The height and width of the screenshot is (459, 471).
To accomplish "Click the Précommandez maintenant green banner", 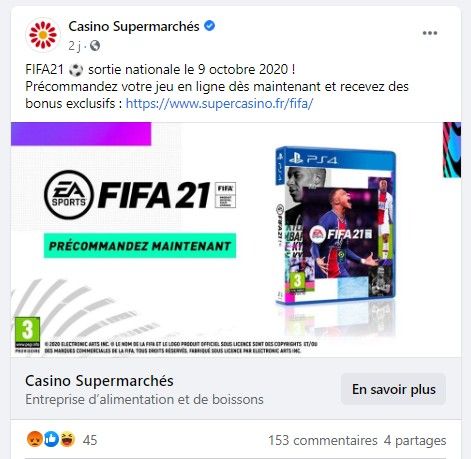I will tap(140, 246).
